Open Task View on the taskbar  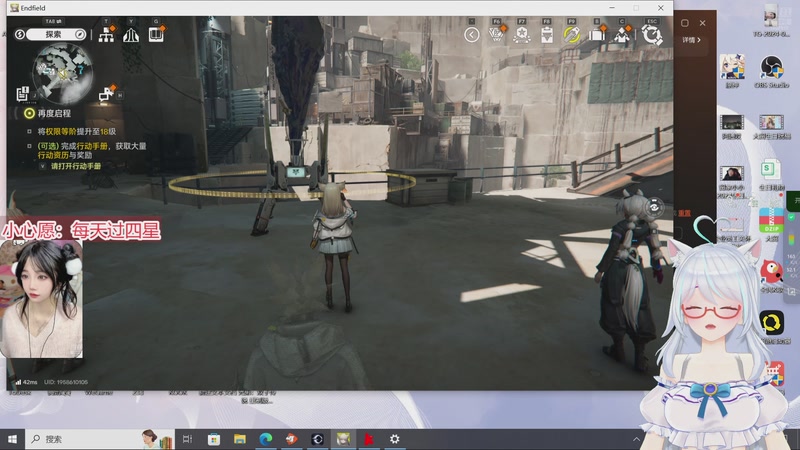pyautogui.click(x=187, y=439)
